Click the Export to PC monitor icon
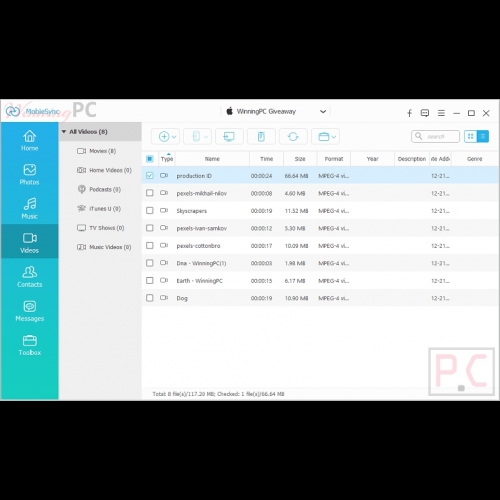The width and height of the screenshot is (500, 500). 229,136
